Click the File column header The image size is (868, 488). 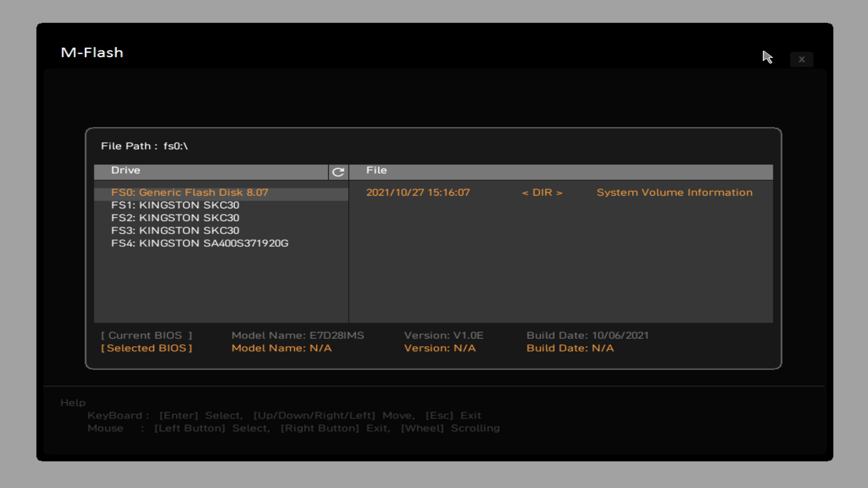(x=376, y=170)
